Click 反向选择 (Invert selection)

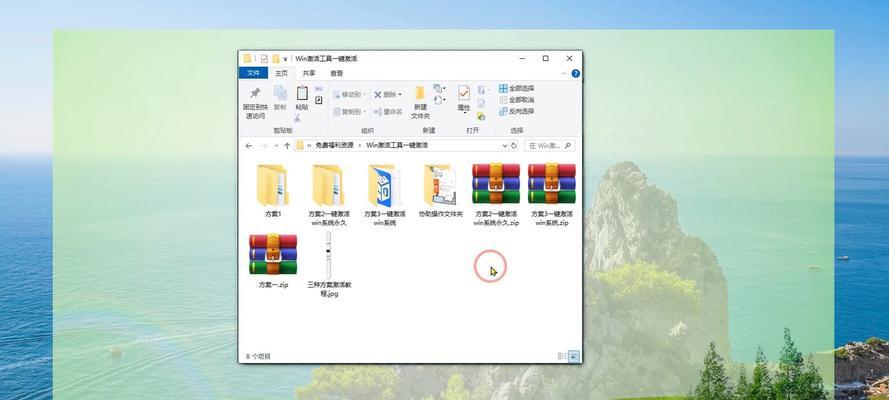coord(517,112)
